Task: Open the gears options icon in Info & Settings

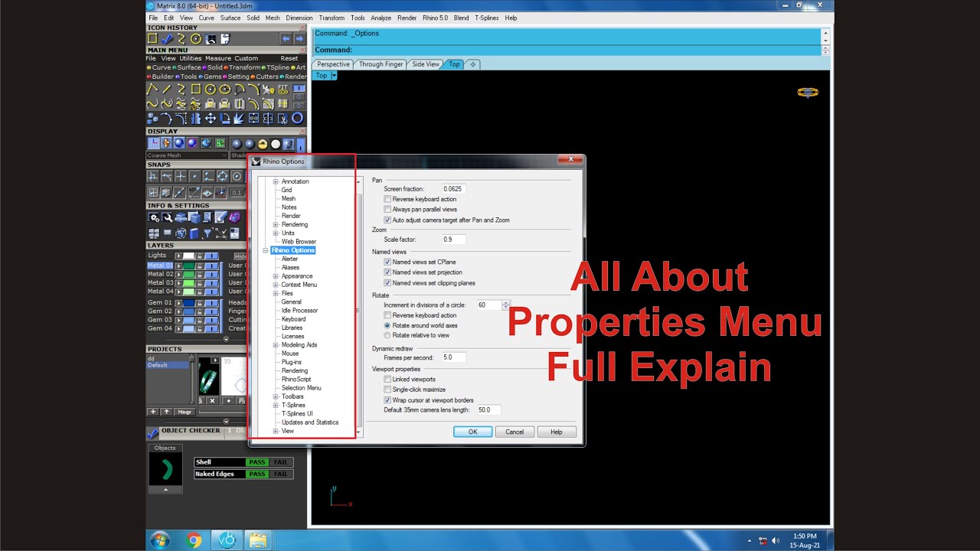Action: [153, 217]
